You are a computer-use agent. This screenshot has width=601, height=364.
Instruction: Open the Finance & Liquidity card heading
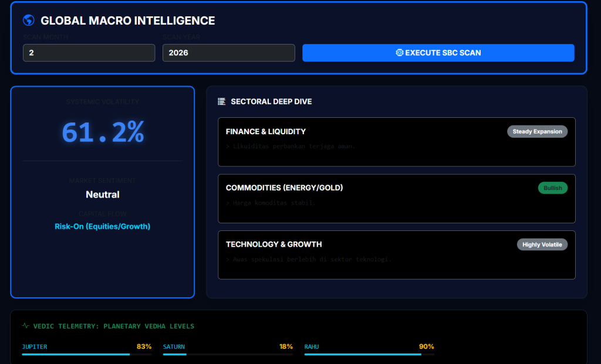[x=265, y=131]
